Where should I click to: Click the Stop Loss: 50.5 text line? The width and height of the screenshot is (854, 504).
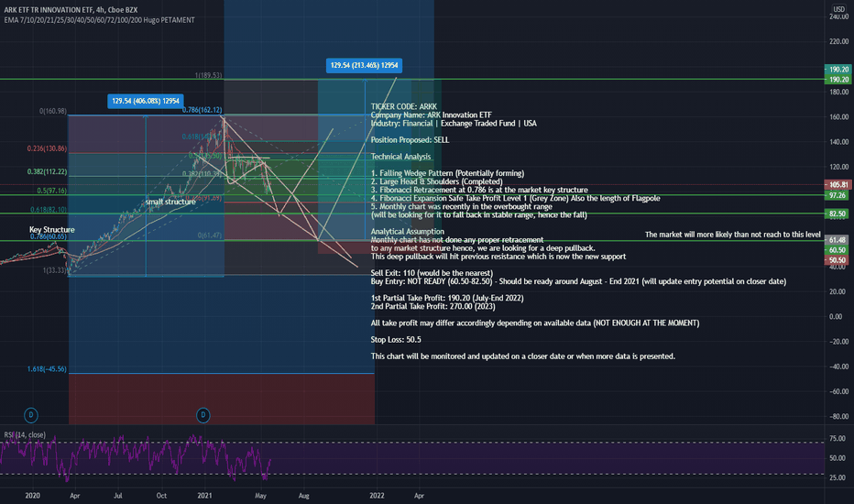pos(396,339)
